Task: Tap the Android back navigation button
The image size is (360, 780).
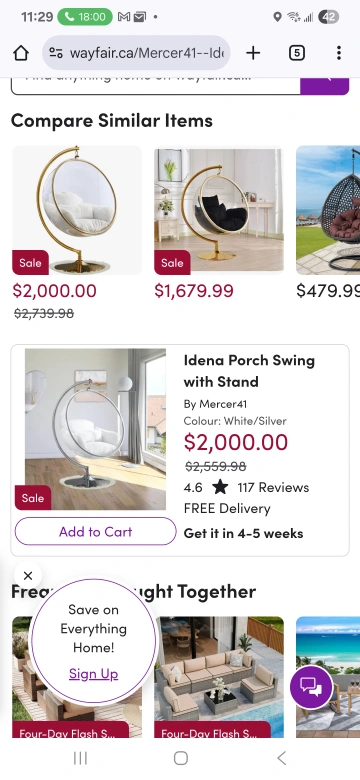Action: tap(281, 758)
